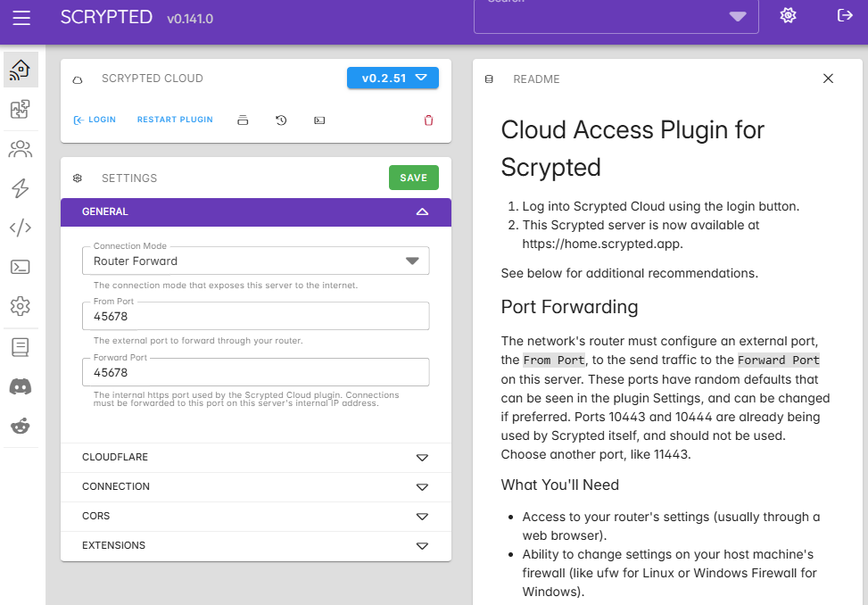Open the Scripts code-brackets sidebar icon
868x605 pixels.
(20, 228)
